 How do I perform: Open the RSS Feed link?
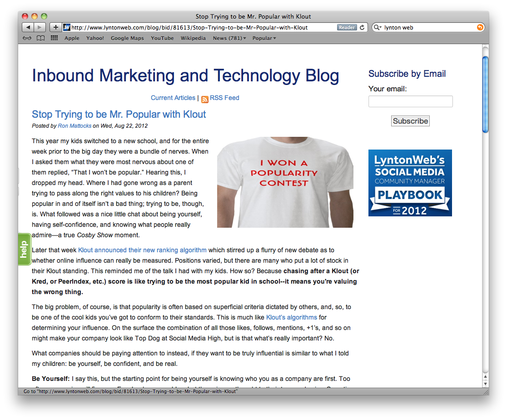coord(224,98)
